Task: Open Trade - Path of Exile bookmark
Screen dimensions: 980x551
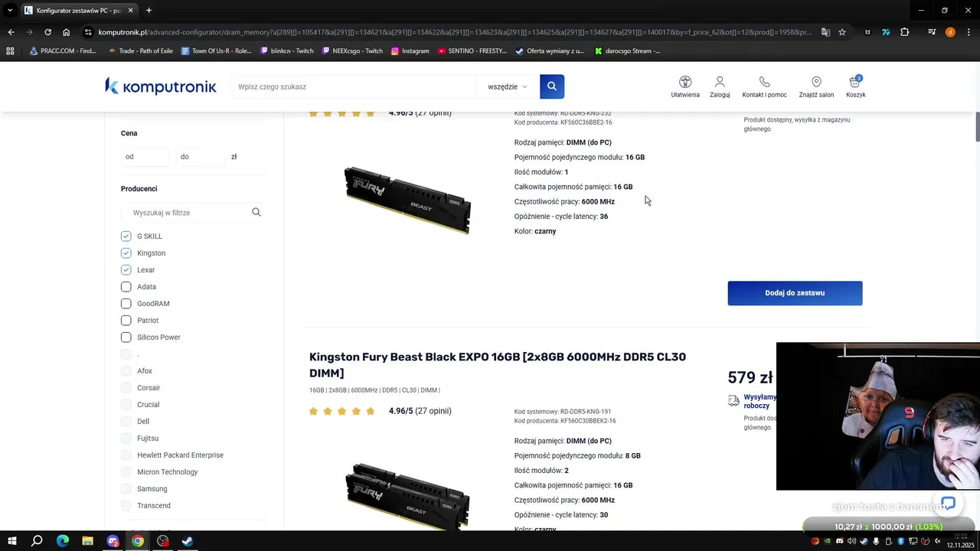Action: coord(140,51)
